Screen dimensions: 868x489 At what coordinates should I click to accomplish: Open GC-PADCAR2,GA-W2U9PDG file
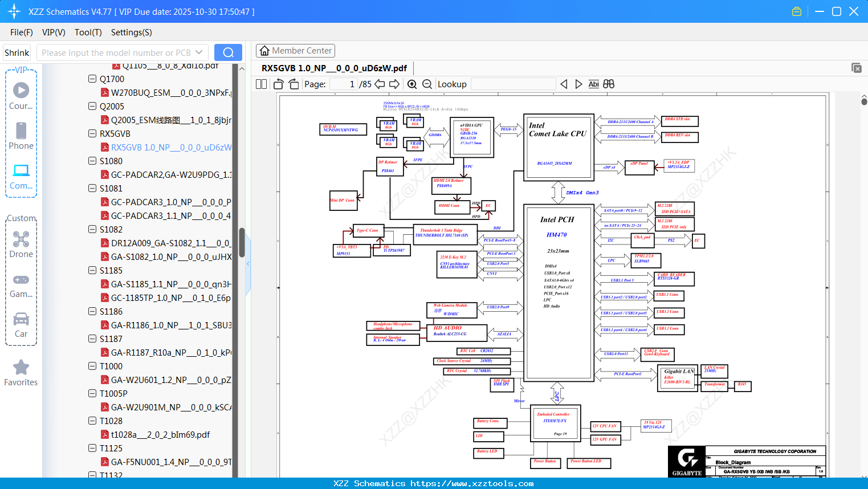pos(172,174)
